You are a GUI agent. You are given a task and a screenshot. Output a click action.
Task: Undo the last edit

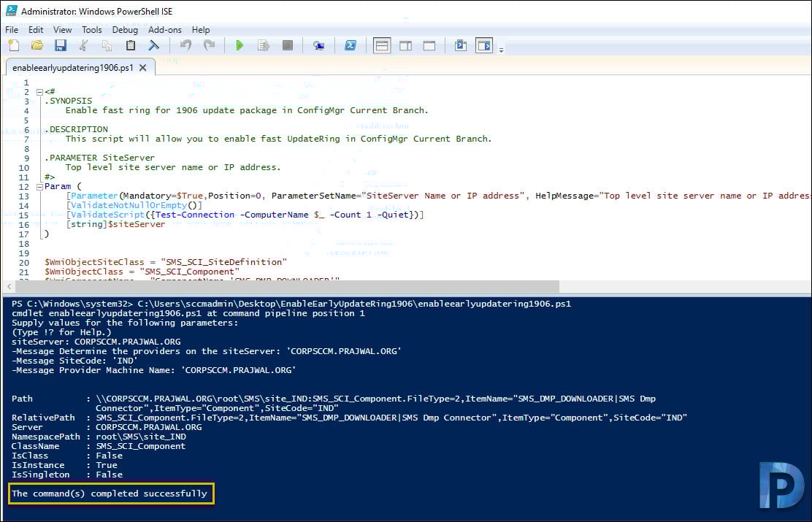point(185,45)
